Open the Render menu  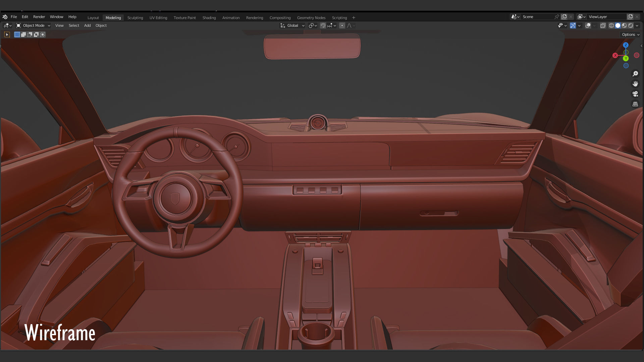[x=39, y=17]
